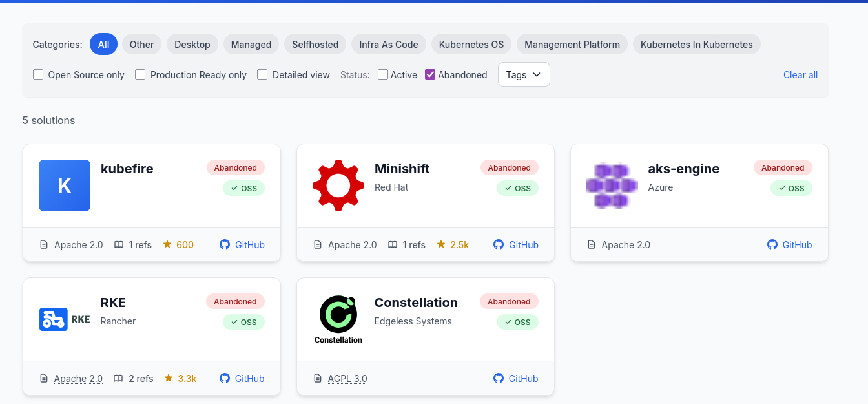Click AGPL 3.0 license on Constellation card
868x404 pixels.
[347, 379]
